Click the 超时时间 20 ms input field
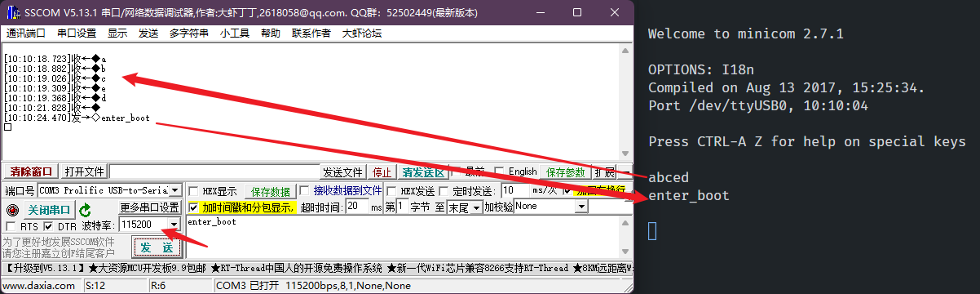Image resolution: width=980 pixels, height=294 pixels. [357, 207]
